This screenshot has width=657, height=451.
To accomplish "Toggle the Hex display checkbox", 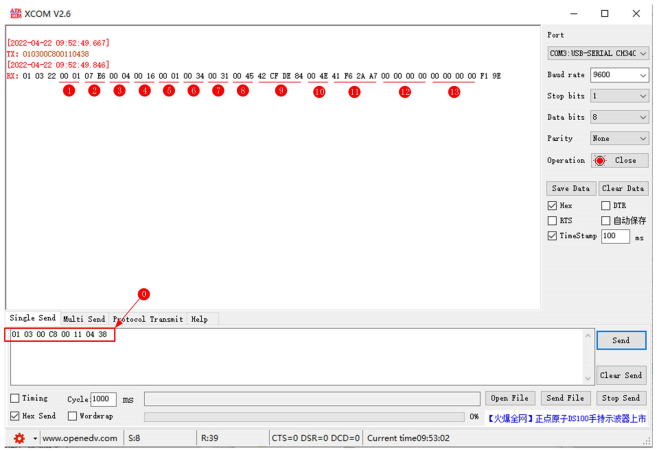I will [x=553, y=205].
